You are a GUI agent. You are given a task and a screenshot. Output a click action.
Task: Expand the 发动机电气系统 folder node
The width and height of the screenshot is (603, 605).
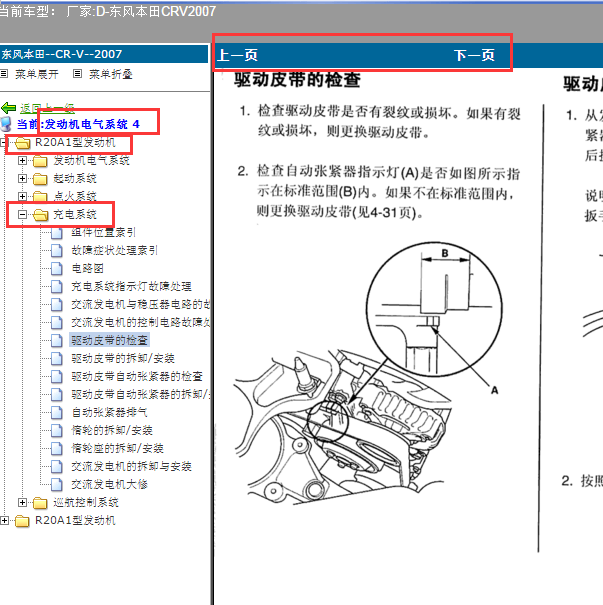click(x=22, y=161)
